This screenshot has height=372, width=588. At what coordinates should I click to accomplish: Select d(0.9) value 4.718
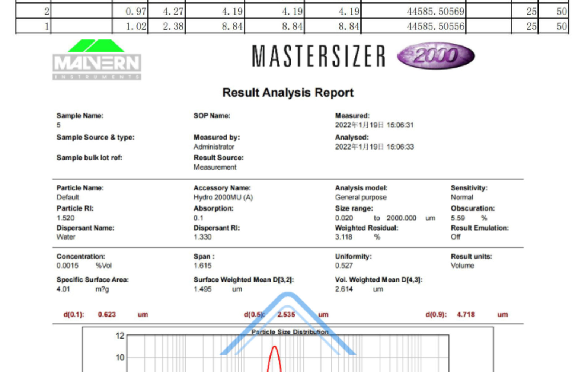tap(466, 315)
